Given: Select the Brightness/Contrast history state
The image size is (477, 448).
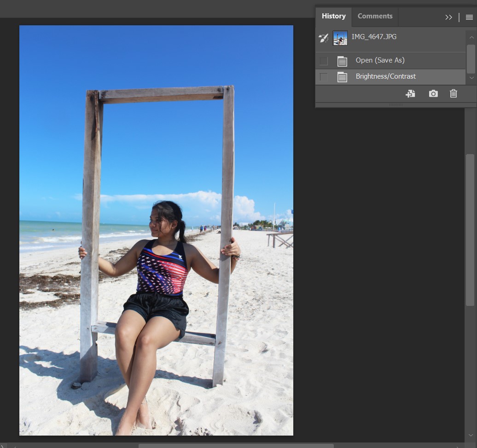Looking at the screenshot, I should pos(385,77).
